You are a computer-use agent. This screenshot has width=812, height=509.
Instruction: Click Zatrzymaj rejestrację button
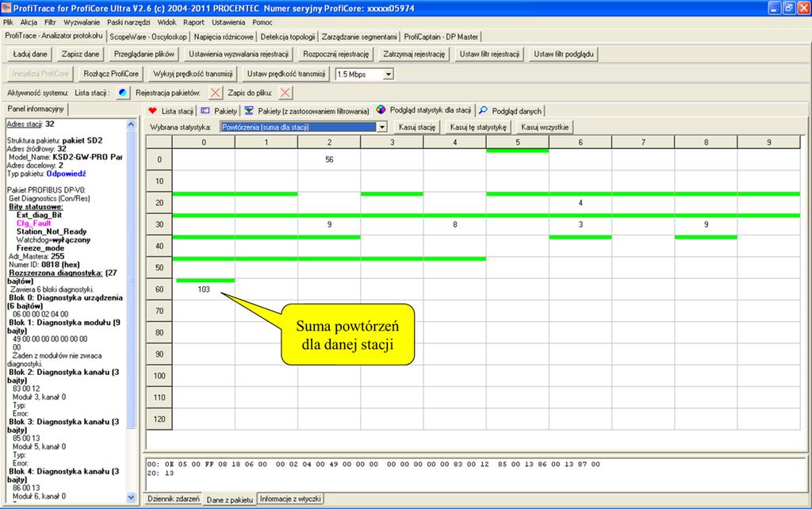[414, 54]
